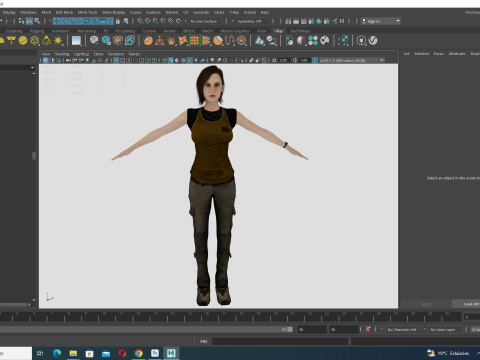Toggle the pause playback icon in status line

pos(342,21)
